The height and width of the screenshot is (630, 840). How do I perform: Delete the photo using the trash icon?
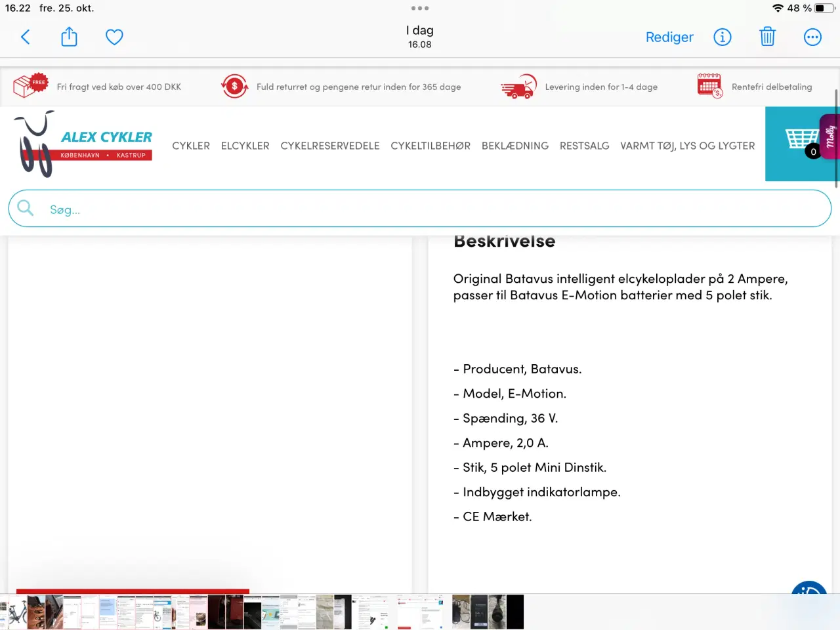coord(767,37)
